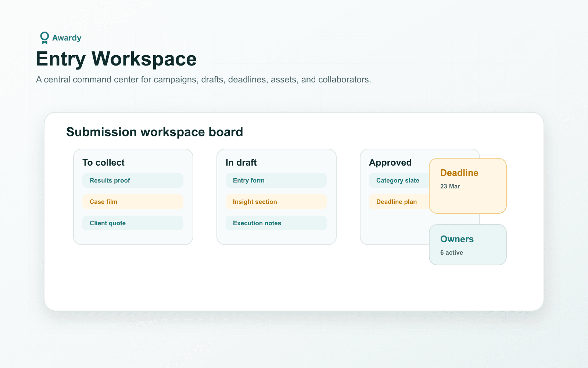Select the Entry form card
Viewport: 588px width, 368px height.
click(276, 180)
